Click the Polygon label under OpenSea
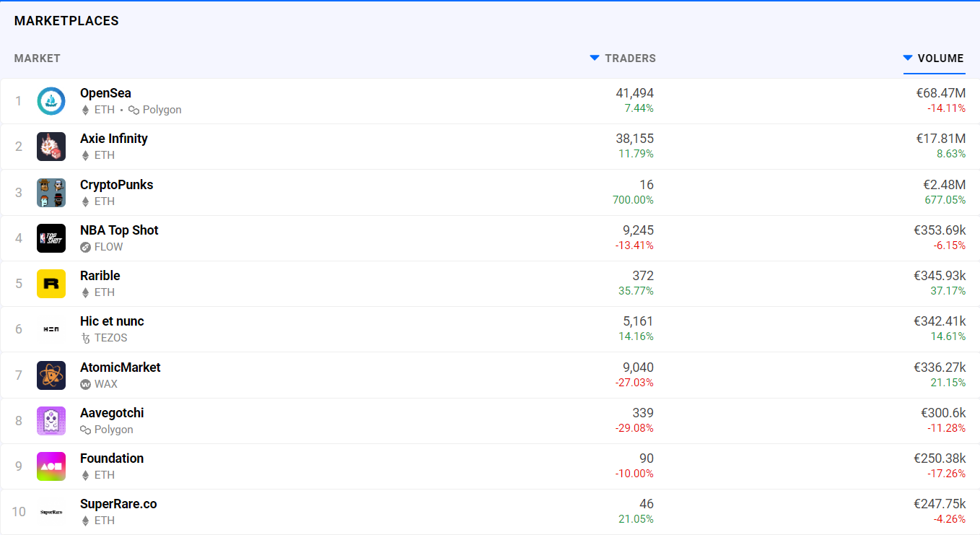 pyautogui.click(x=162, y=110)
